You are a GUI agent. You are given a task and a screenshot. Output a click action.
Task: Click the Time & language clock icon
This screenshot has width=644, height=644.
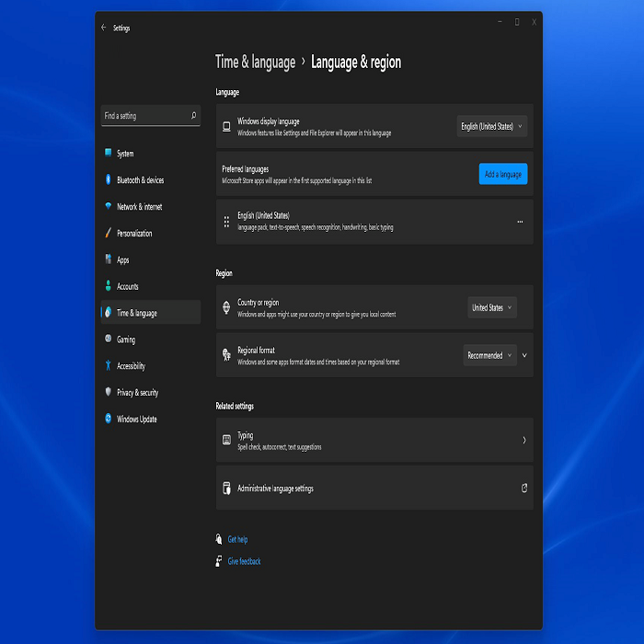click(x=108, y=312)
